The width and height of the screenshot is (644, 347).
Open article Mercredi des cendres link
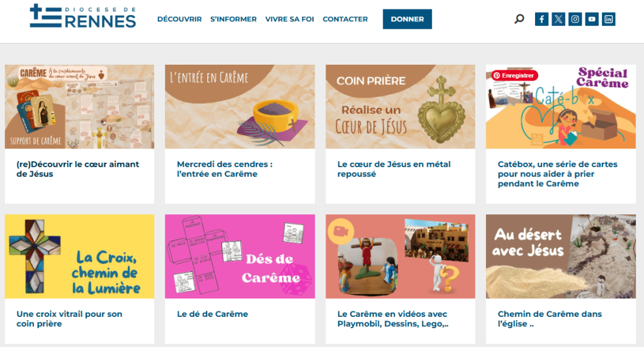click(x=225, y=169)
